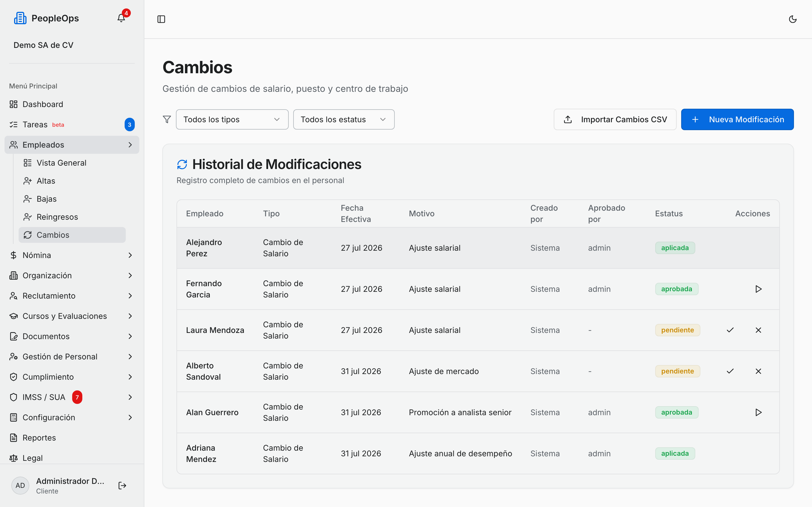This screenshot has height=507, width=812.
Task: Expand the IMSS / SUA section
Action: click(x=72, y=397)
